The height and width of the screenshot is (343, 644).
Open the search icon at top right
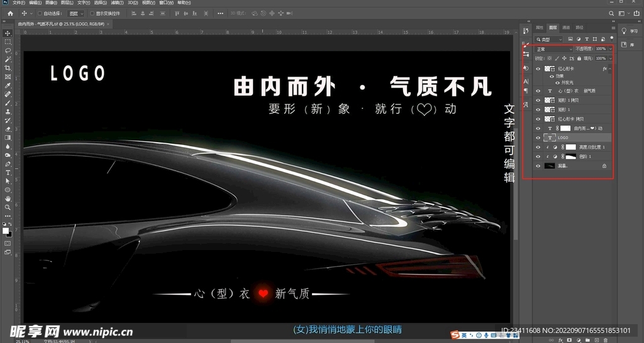[611, 14]
